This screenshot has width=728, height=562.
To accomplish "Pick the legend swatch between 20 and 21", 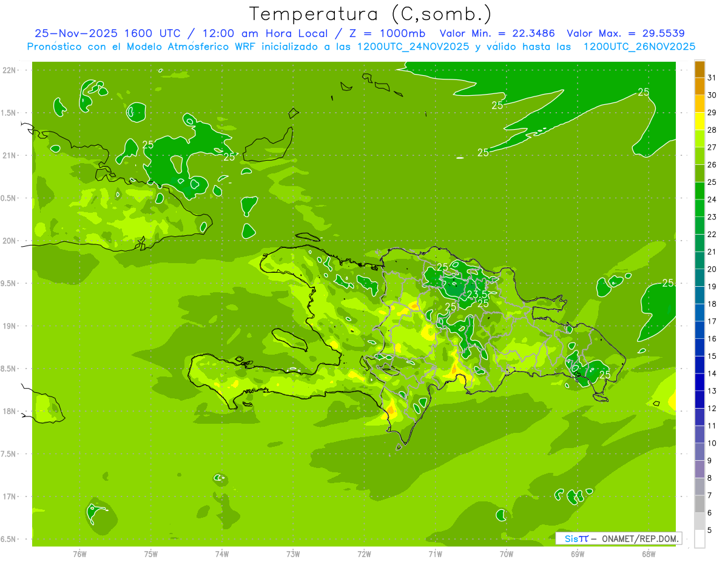I will pos(699,261).
